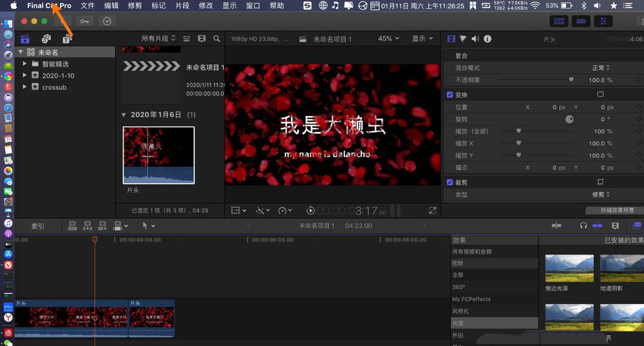
Task: Click the Crop on-screen controls icon
Action: 600,182
